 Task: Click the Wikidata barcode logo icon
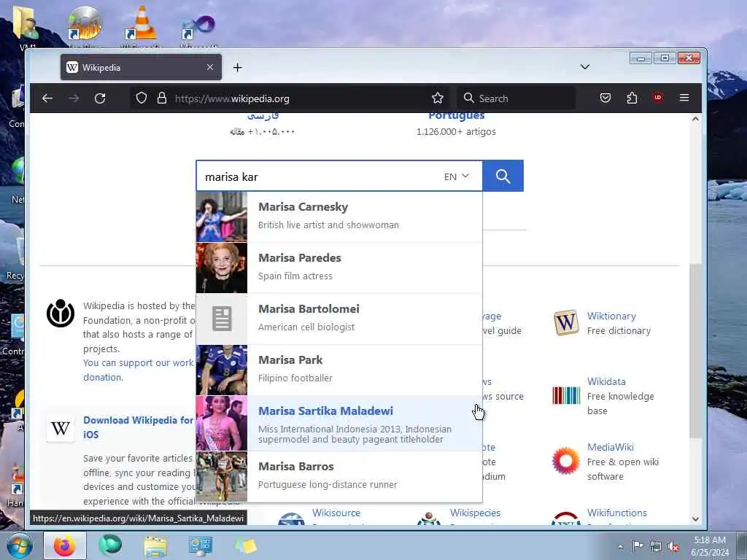566,395
